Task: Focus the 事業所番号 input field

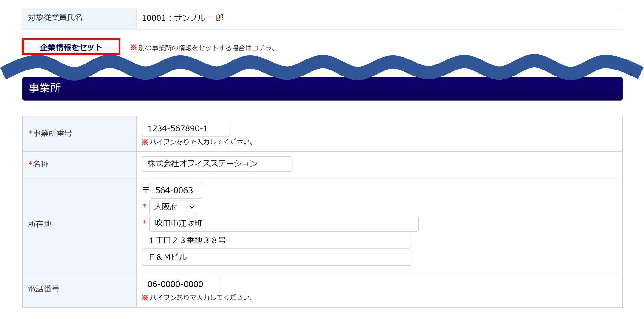Action: [186, 129]
